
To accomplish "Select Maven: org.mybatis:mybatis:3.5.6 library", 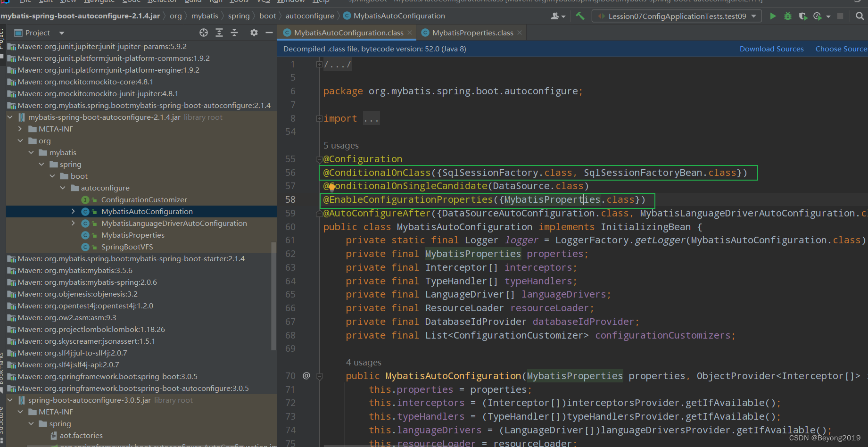I will [x=74, y=270].
